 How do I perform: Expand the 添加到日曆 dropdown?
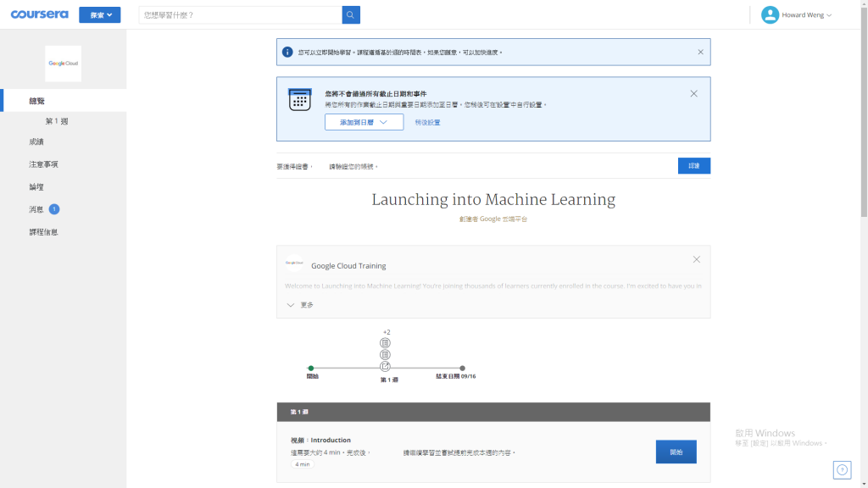(364, 122)
